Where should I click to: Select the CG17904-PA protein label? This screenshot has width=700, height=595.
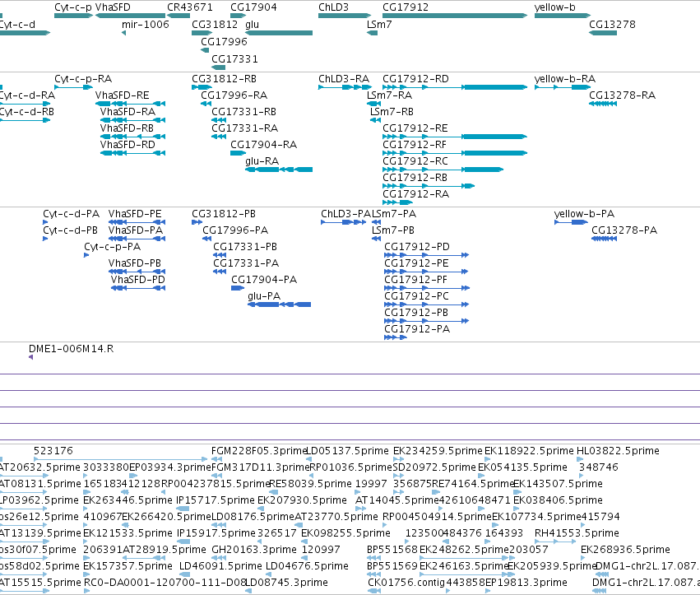264,280
